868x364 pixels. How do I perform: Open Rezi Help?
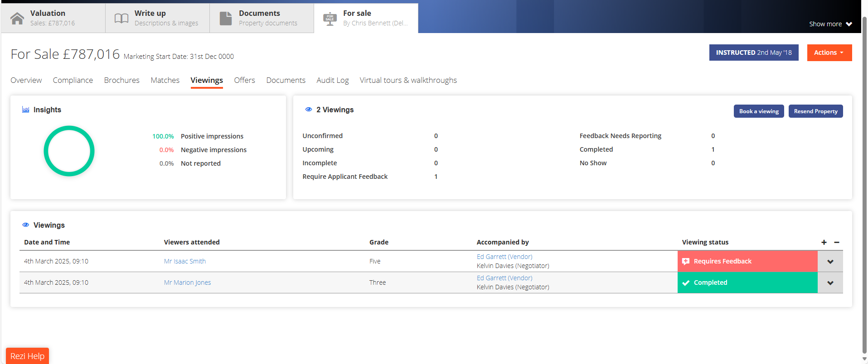coord(27,356)
